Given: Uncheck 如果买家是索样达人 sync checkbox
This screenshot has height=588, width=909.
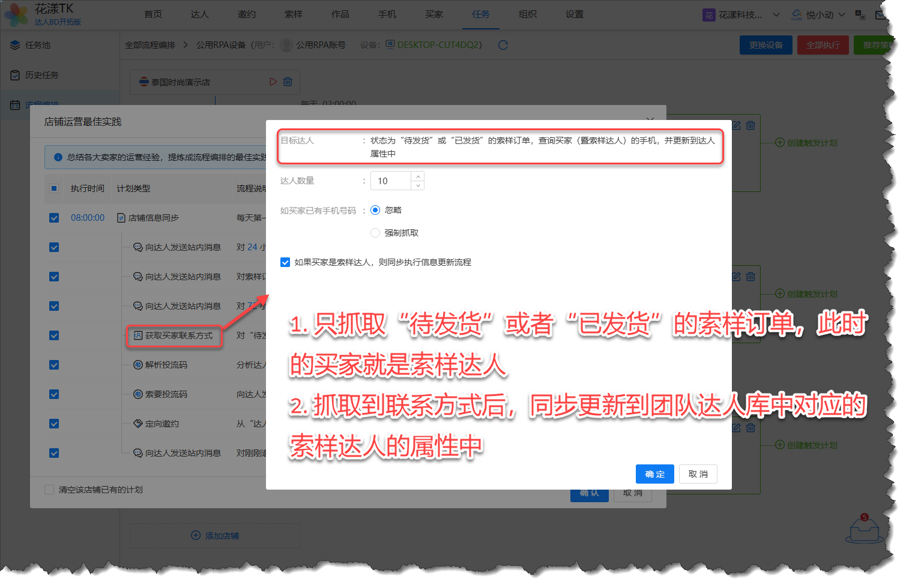Looking at the screenshot, I should [x=285, y=262].
